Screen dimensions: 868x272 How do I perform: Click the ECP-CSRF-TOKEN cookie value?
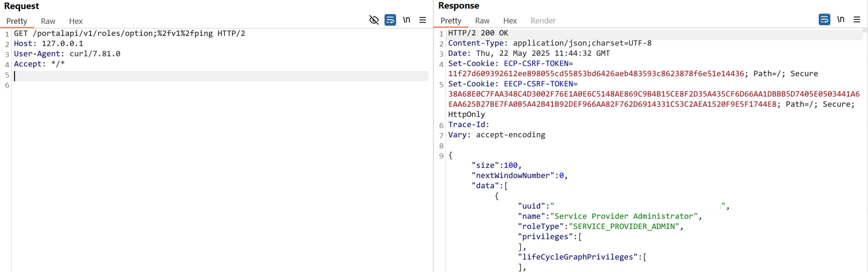coord(596,74)
